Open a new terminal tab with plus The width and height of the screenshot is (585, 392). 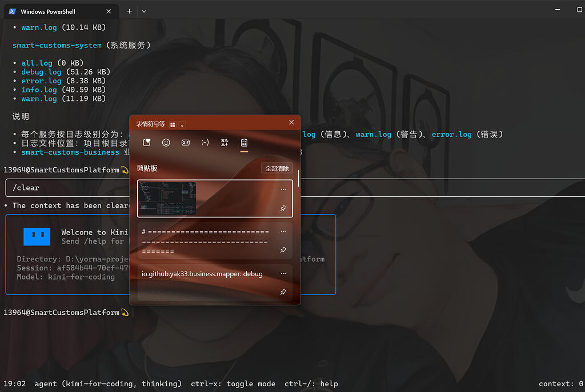(x=129, y=11)
